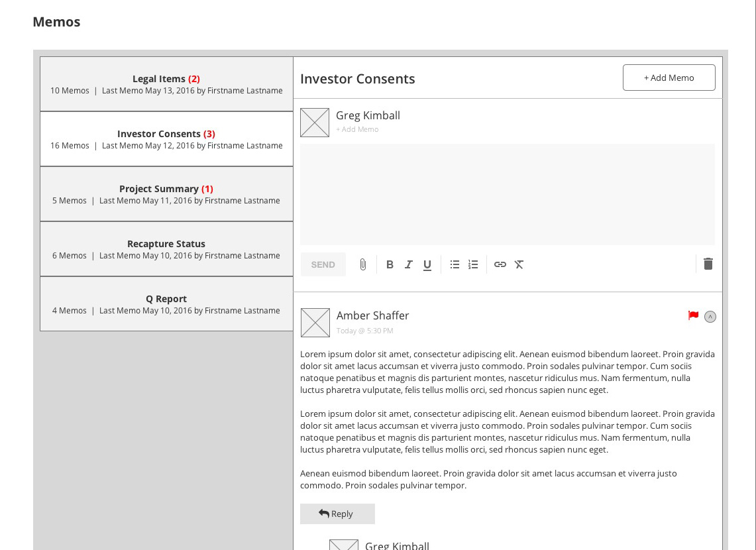The width and height of the screenshot is (756, 550).
Task: Delete the draft memo with trash icon
Action: (708, 264)
